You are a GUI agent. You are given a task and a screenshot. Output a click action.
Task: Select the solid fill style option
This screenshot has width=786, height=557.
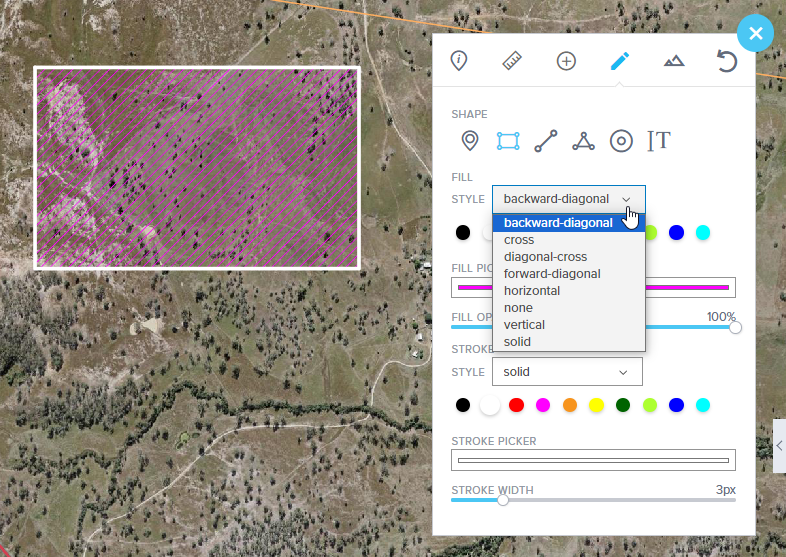coord(517,342)
